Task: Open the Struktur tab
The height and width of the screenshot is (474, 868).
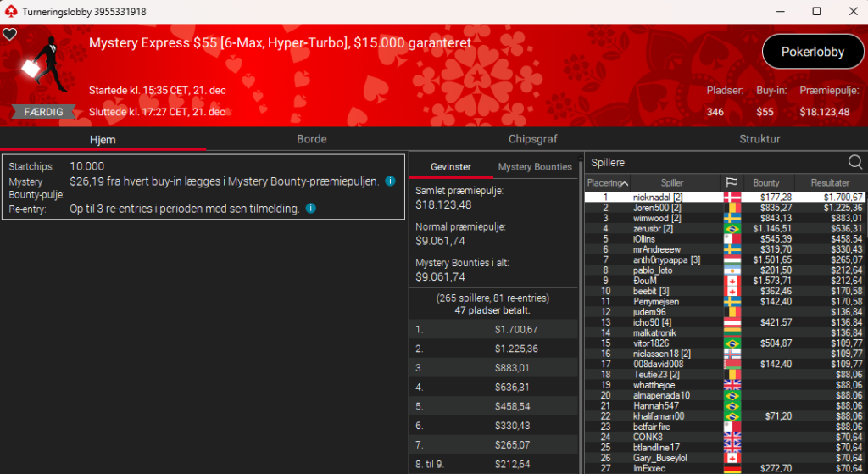Action: pos(759,139)
